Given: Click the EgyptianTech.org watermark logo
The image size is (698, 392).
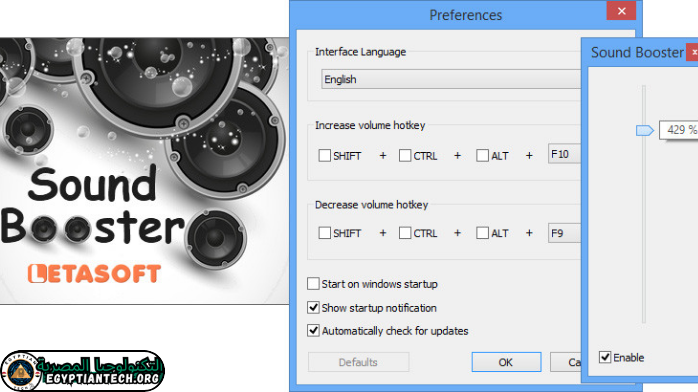Looking at the screenshot, I should (x=82, y=371).
